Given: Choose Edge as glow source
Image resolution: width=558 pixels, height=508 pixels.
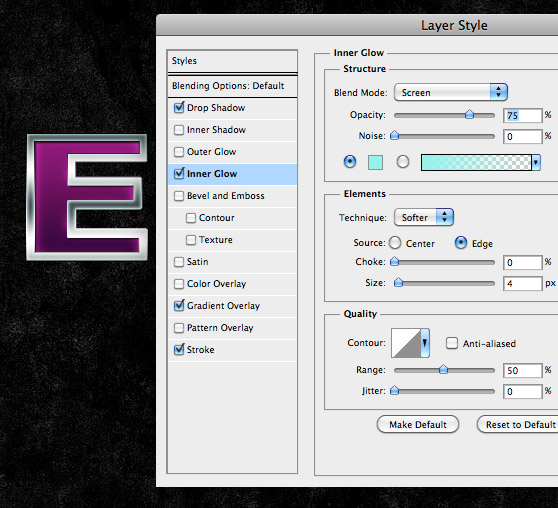Looking at the screenshot, I should click(461, 243).
